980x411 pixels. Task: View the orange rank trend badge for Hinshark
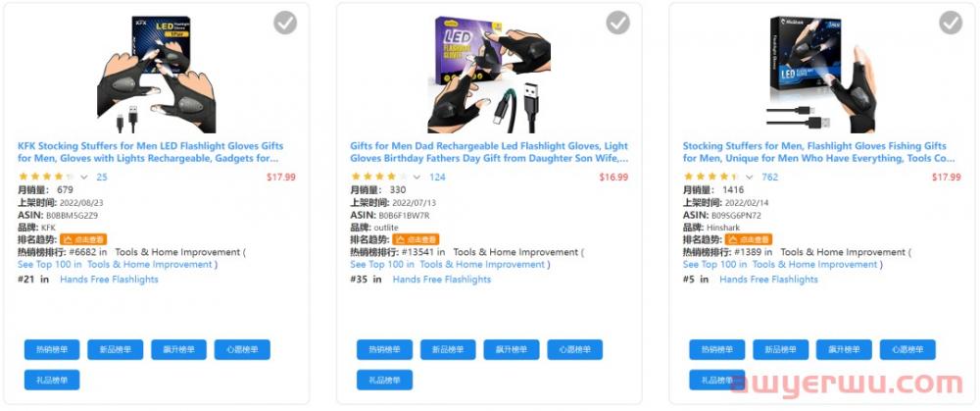pos(749,239)
